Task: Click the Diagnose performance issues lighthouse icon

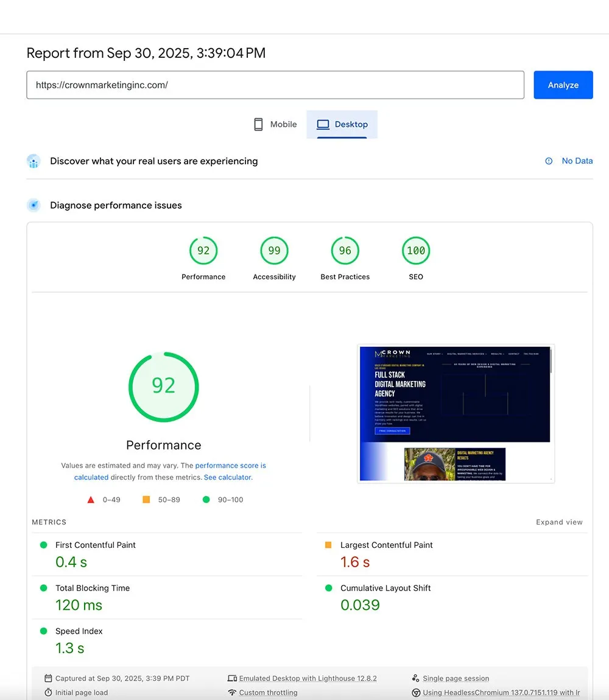Action: pos(33,205)
